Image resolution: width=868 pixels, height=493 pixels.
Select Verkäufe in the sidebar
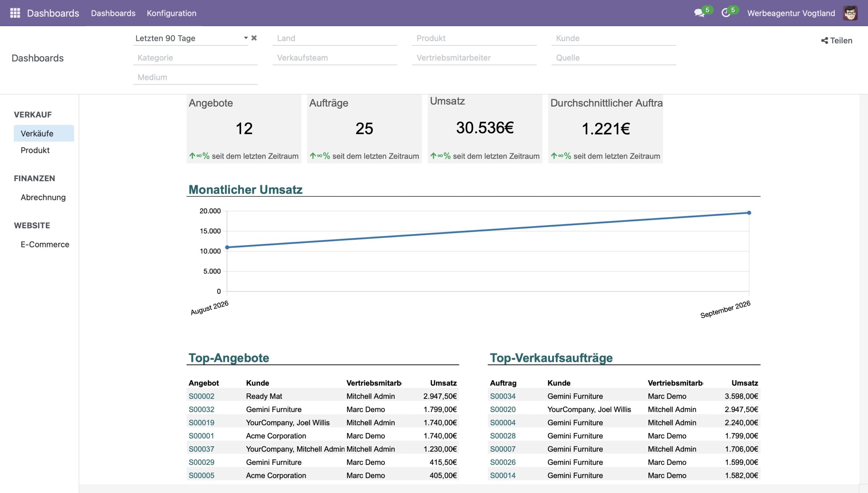point(44,133)
